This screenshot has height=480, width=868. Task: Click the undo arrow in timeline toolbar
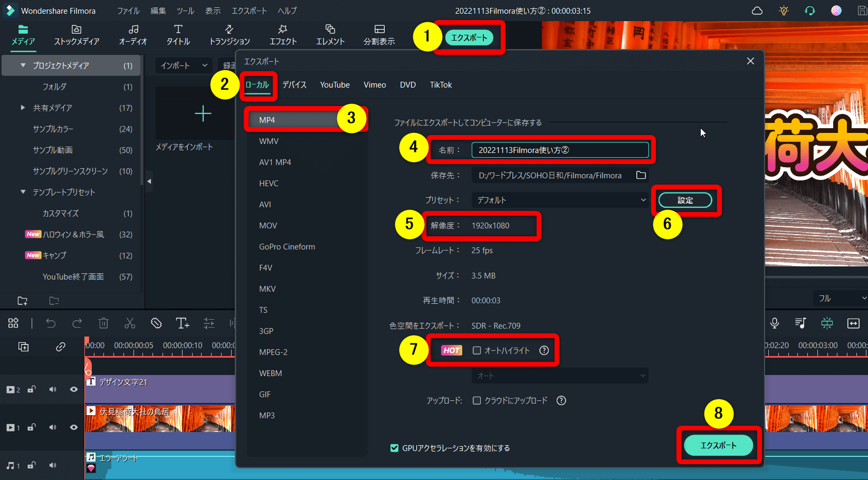click(51, 323)
